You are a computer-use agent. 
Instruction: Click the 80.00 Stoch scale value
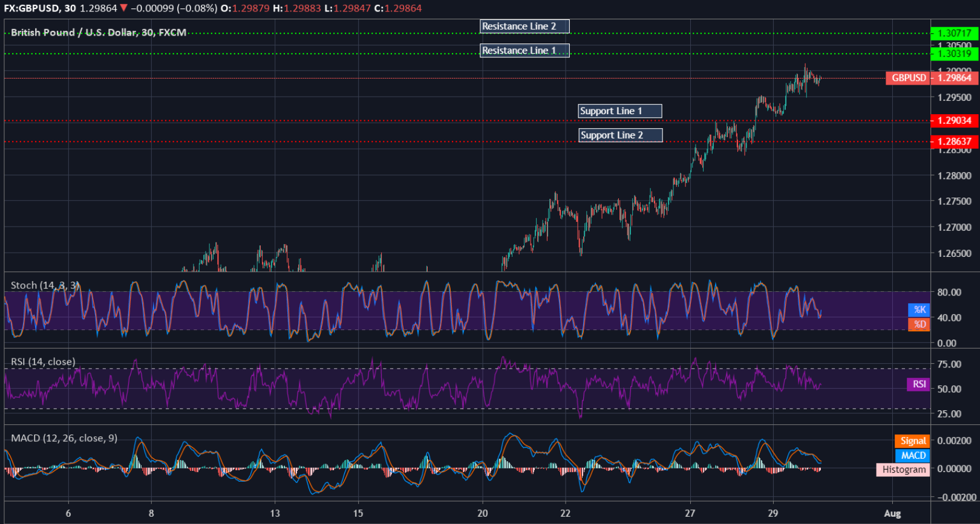[x=949, y=292]
